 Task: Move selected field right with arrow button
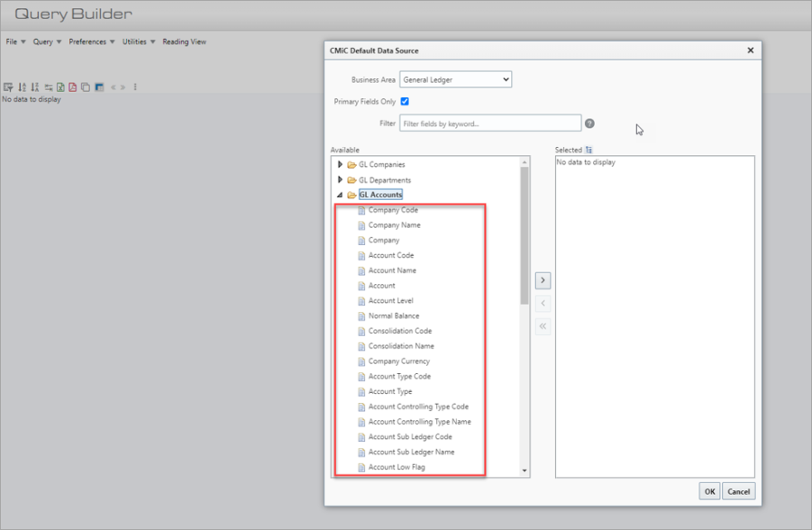click(x=543, y=280)
